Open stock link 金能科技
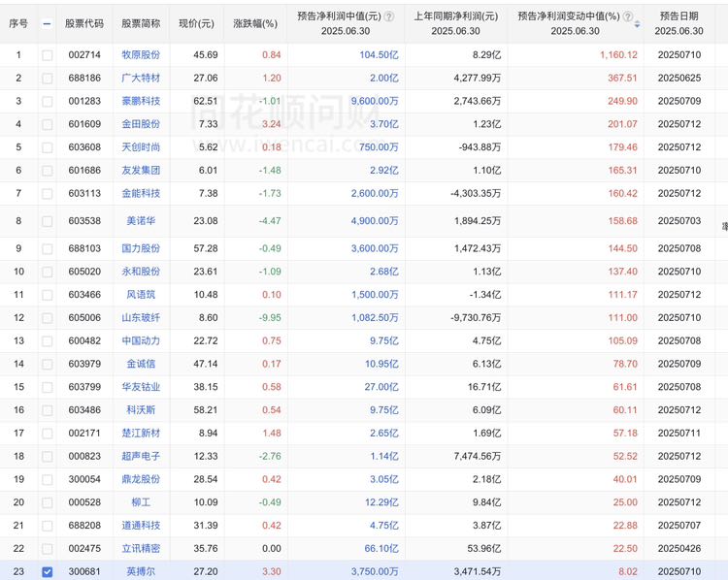This screenshot has height=580, width=728. pyautogui.click(x=141, y=193)
